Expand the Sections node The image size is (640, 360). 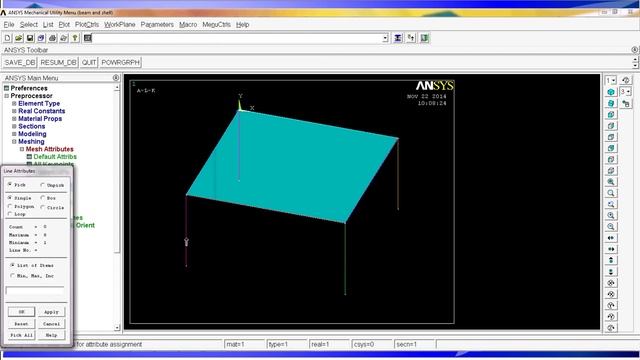[x=14, y=127]
